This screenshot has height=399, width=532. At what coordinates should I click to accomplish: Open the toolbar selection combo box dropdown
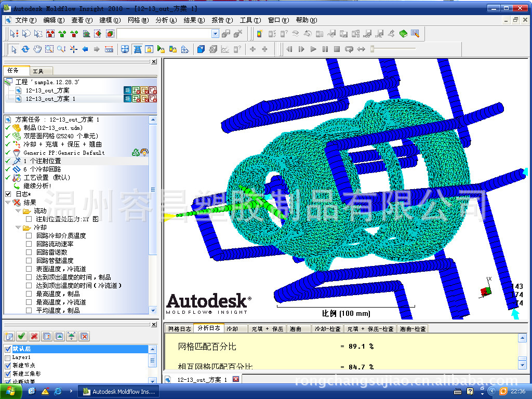click(x=215, y=34)
